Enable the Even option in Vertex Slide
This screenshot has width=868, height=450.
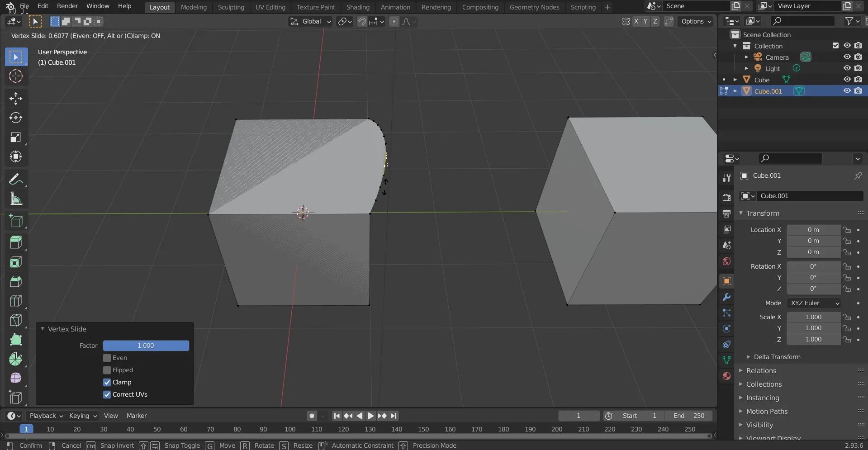(107, 358)
